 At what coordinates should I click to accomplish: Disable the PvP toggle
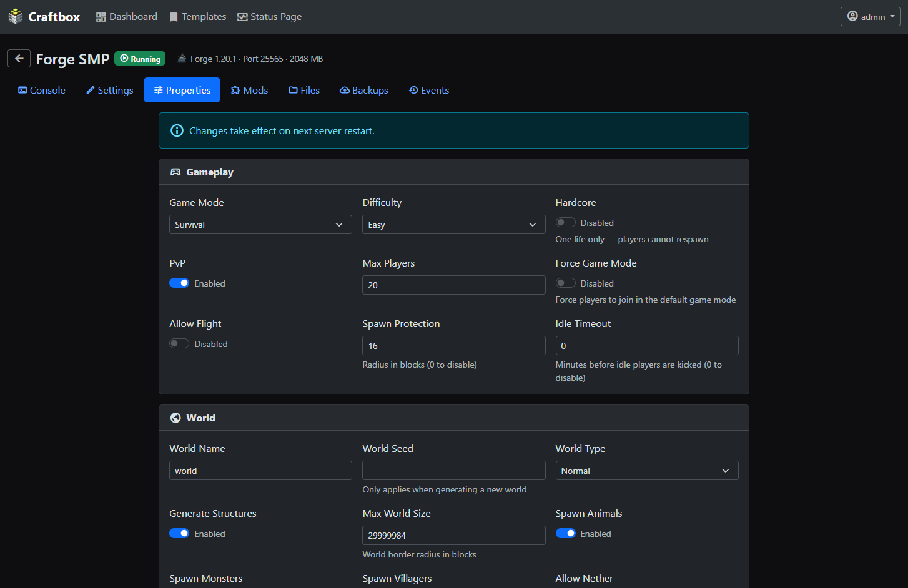coord(179,283)
